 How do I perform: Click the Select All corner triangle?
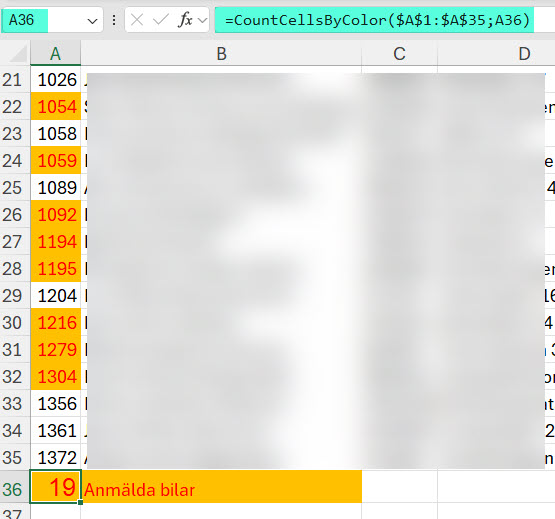(x=17, y=54)
